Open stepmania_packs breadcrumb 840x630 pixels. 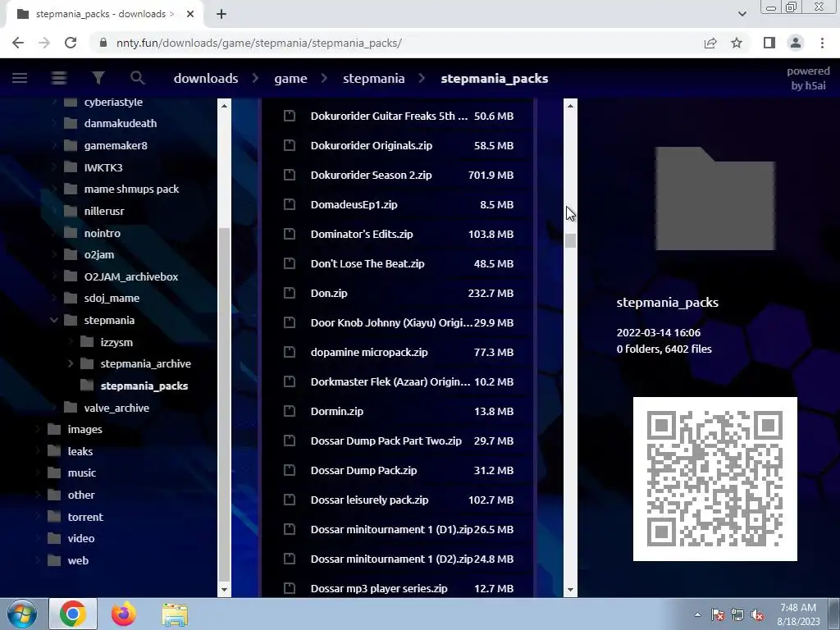[494, 78]
